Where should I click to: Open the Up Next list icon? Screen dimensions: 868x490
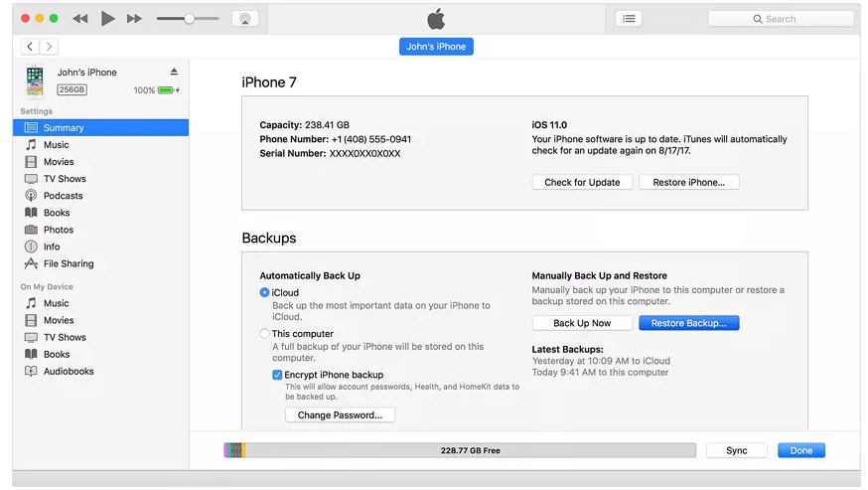(629, 19)
